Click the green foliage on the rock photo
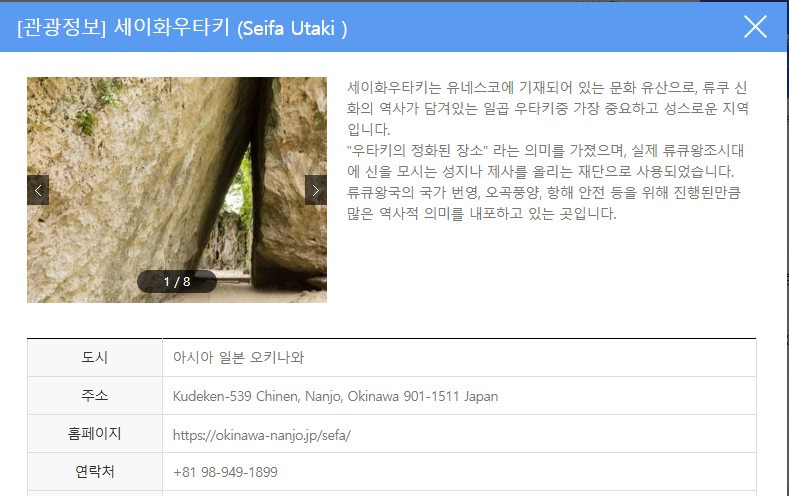 pos(96,108)
